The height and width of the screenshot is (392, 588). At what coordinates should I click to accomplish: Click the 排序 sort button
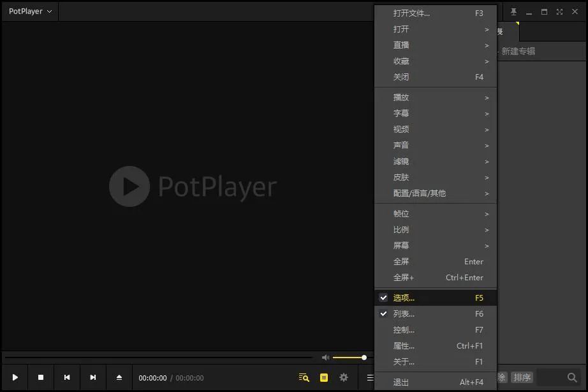point(522,377)
